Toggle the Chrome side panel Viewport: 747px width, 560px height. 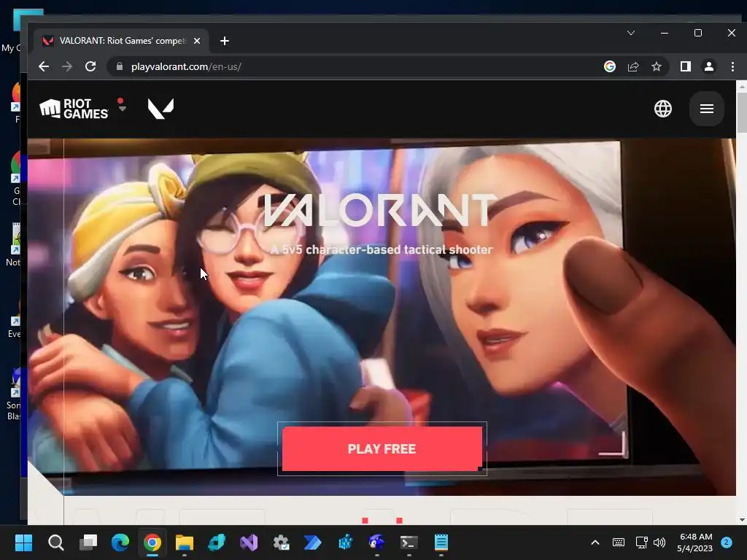coord(686,66)
